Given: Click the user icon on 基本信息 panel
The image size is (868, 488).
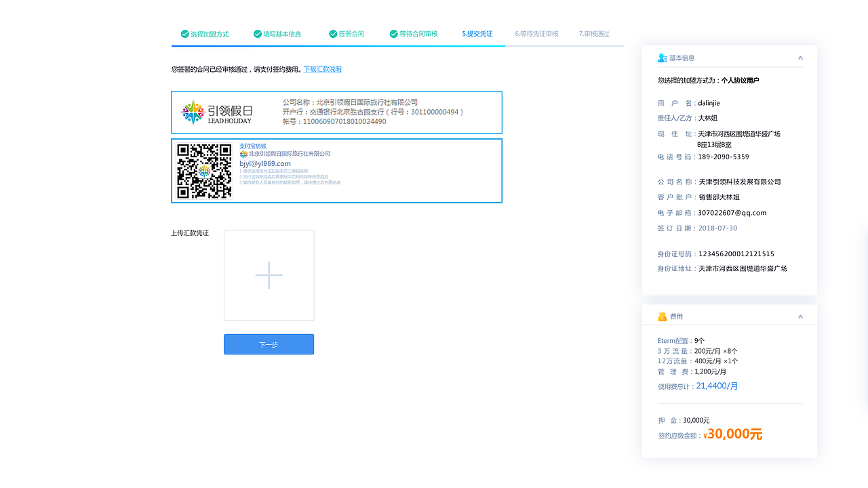Looking at the screenshot, I should [x=660, y=58].
